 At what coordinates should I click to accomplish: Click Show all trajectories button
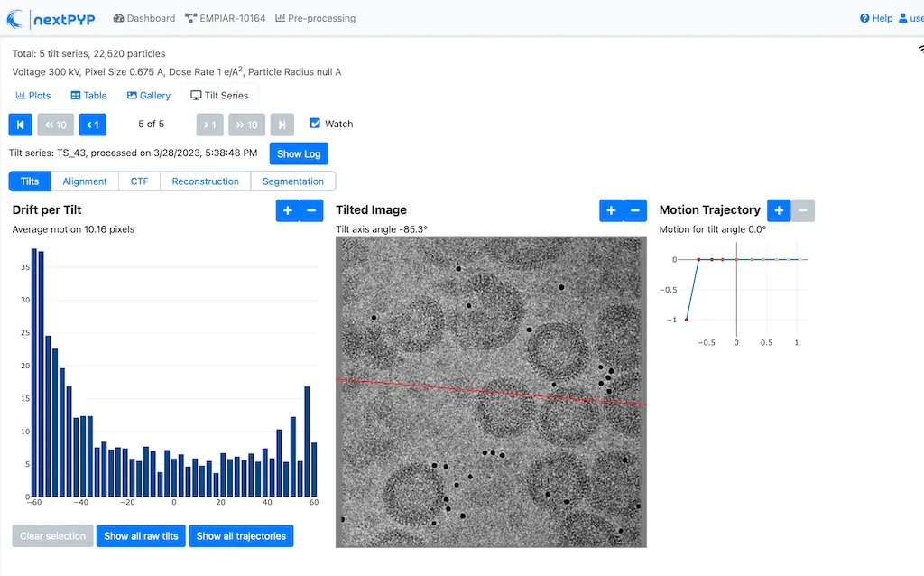click(241, 536)
